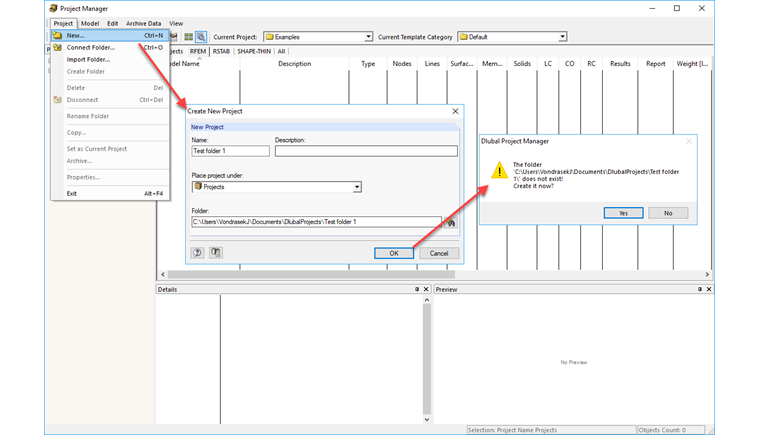Sort by the LC column header
Screen dimensions: 760x435
click(x=548, y=64)
